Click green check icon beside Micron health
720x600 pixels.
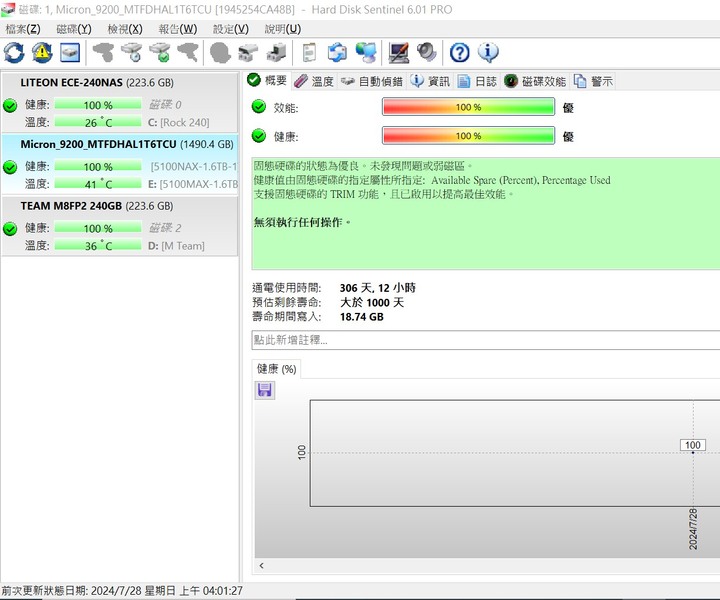10,167
